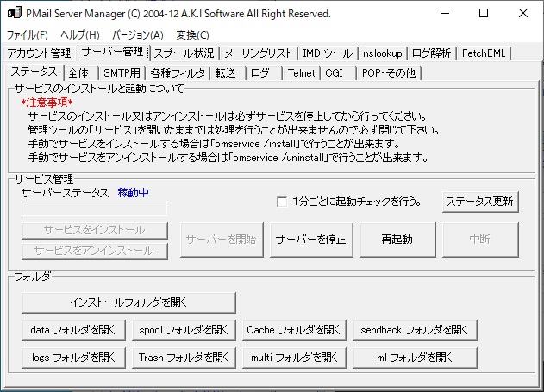Click インストールフォルダを開く button

pyautogui.click(x=128, y=302)
